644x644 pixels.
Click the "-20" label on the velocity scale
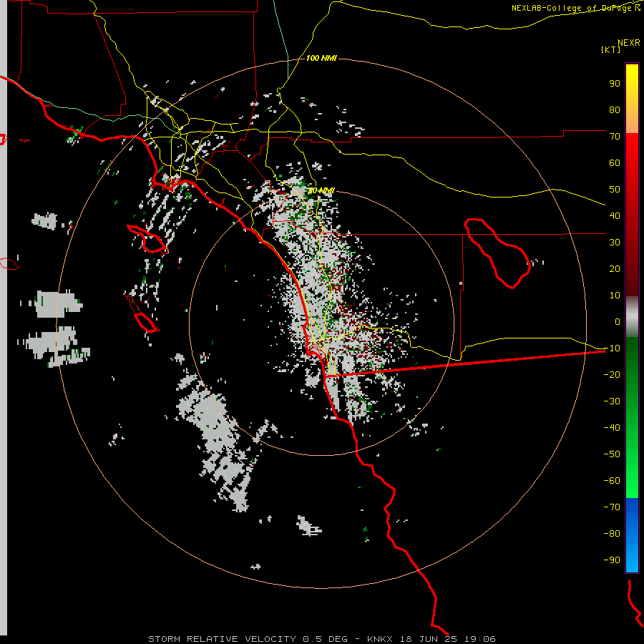tap(612, 375)
